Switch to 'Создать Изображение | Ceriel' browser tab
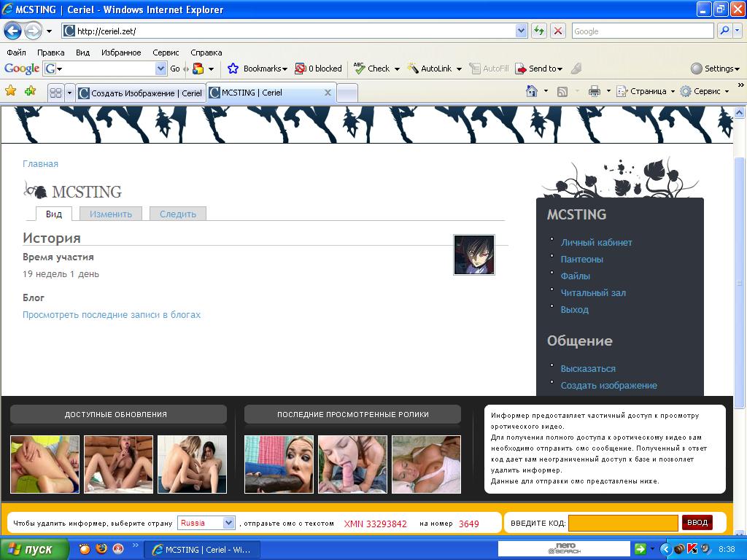The width and height of the screenshot is (747, 560). point(140,93)
